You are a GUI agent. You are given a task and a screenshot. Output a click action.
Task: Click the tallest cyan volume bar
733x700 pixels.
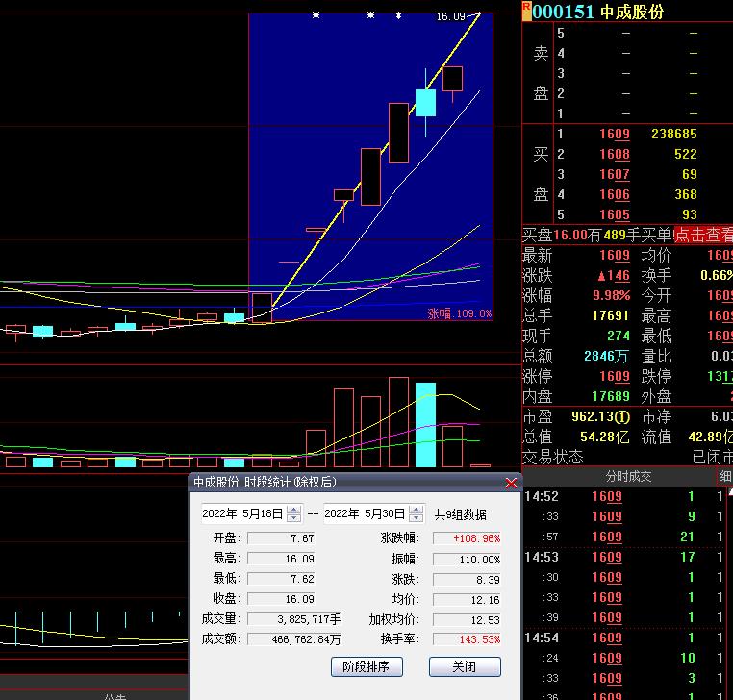point(425,424)
